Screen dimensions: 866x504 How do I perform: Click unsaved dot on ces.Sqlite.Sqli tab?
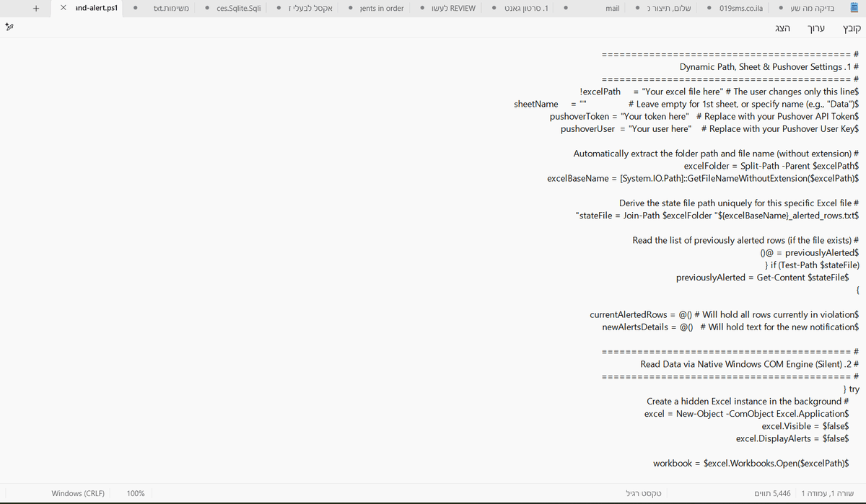coord(208,9)
